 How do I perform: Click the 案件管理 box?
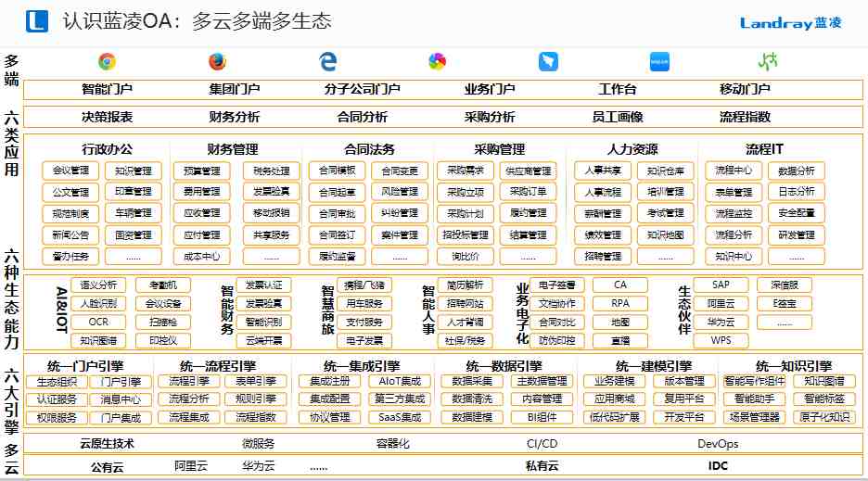tap(400, 234)
